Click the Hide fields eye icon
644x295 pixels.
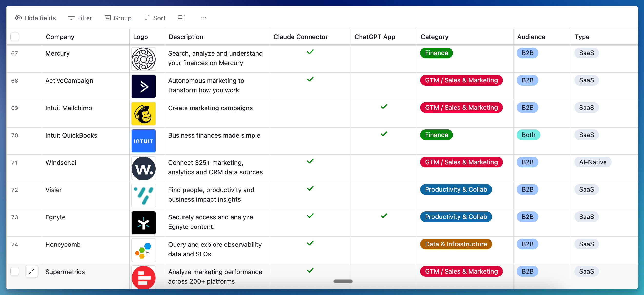pyautogui.click(x=18, y=18)
